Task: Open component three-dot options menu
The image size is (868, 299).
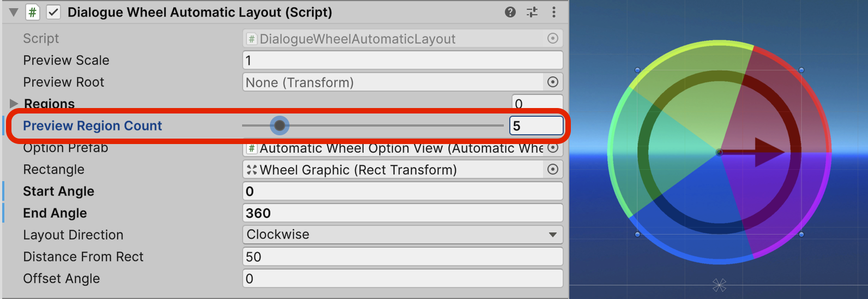Action: (x=554, y=12)
